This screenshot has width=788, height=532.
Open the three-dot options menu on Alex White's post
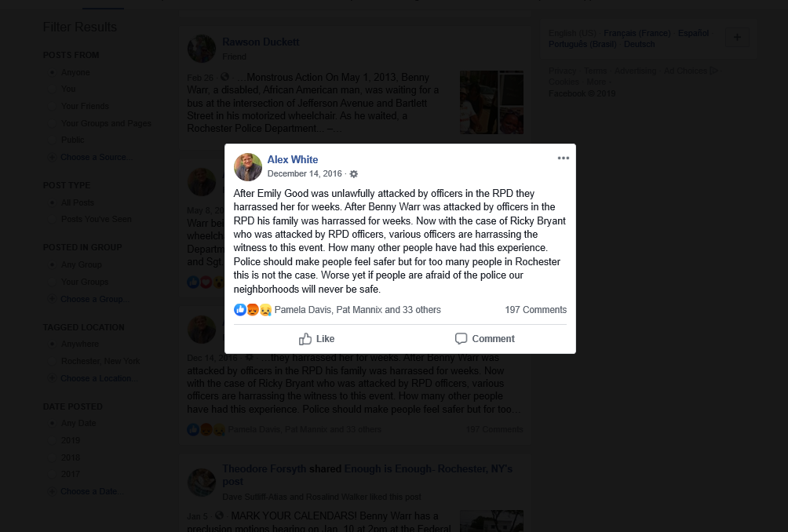coord(563,158)
